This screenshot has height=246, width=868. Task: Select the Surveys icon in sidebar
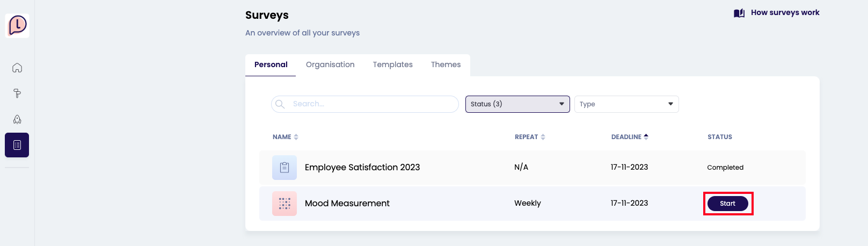coord(17,145)
